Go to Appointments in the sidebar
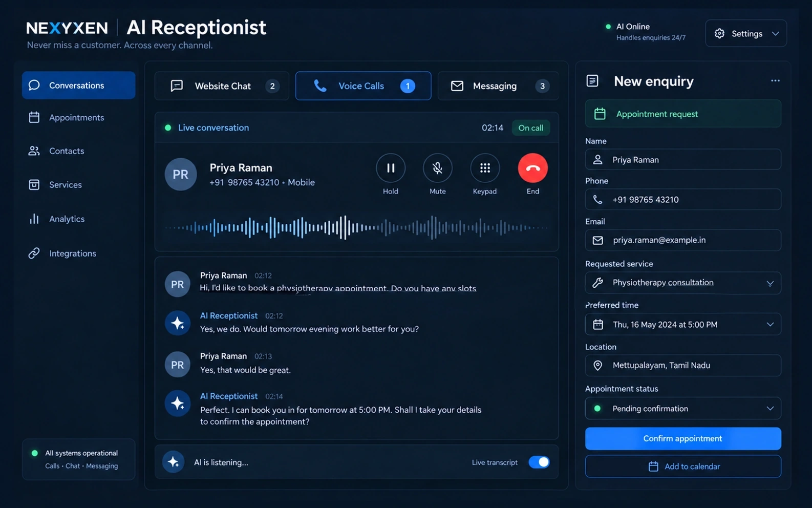 (x=78, y=118)
